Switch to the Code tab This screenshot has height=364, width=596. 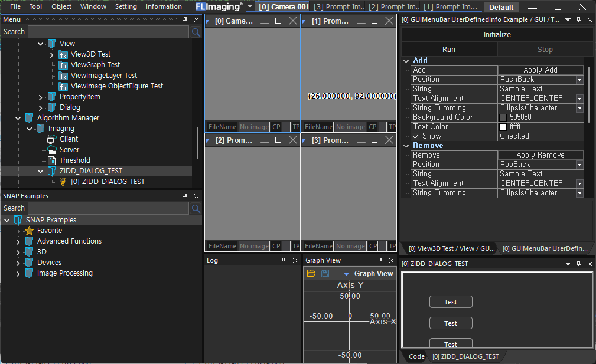(416, 356)
